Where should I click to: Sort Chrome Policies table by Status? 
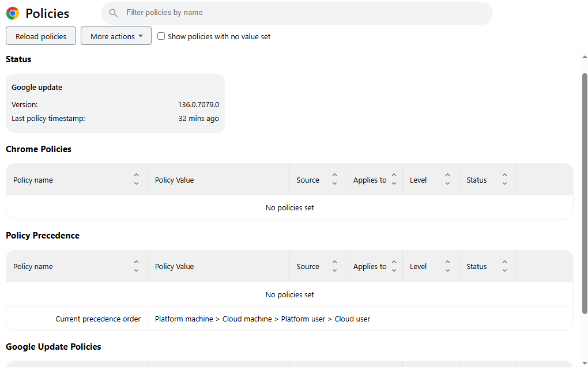click(504, 180)
